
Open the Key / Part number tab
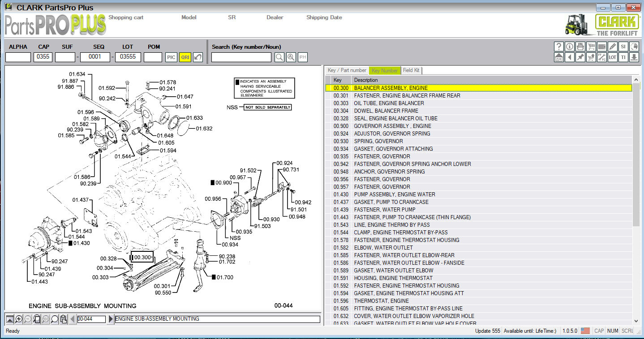[346, 70]
